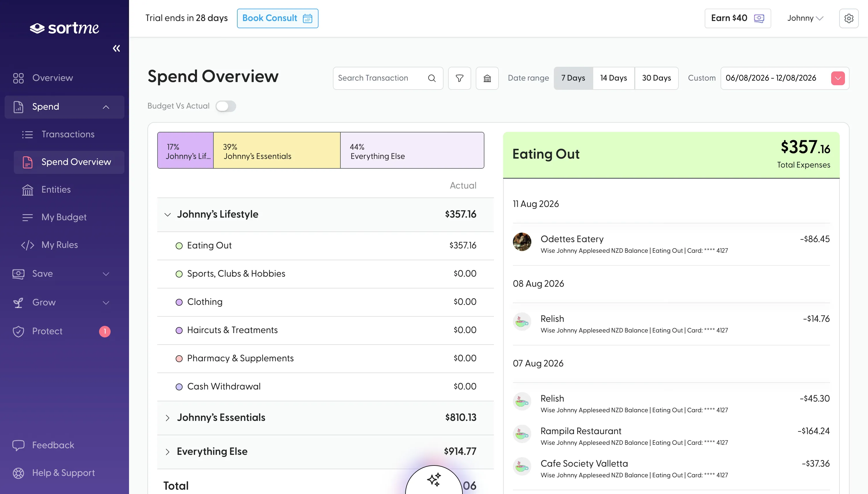This screenshot has width=868, height=494.
Task: Select the Cash Withdrawal row
Action: coord(325,386)
